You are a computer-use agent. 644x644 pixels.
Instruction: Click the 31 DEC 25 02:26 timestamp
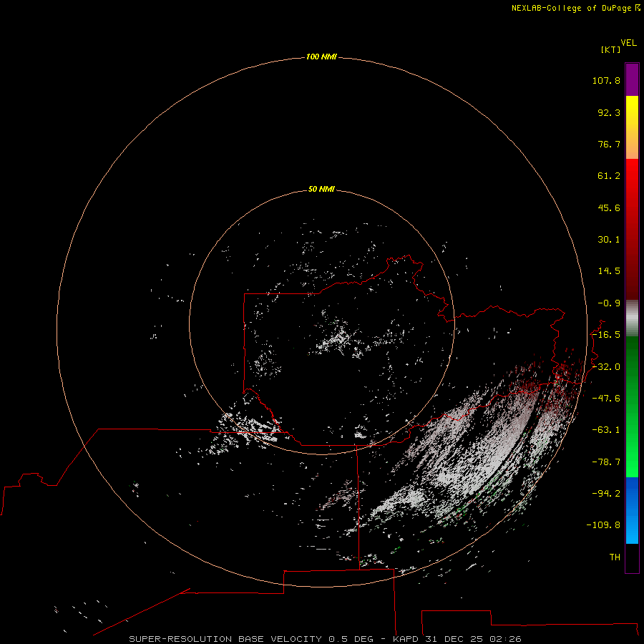pos(473,639)
